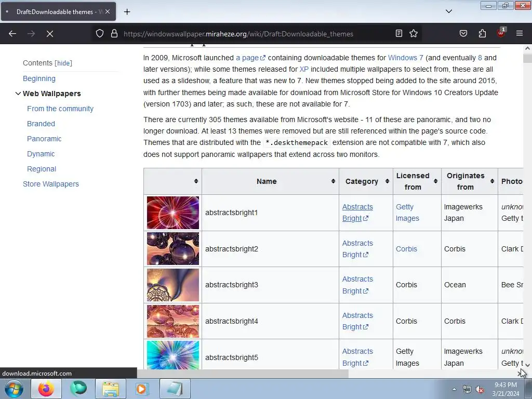
Task: Jump to Branded section
Action: 41,124
